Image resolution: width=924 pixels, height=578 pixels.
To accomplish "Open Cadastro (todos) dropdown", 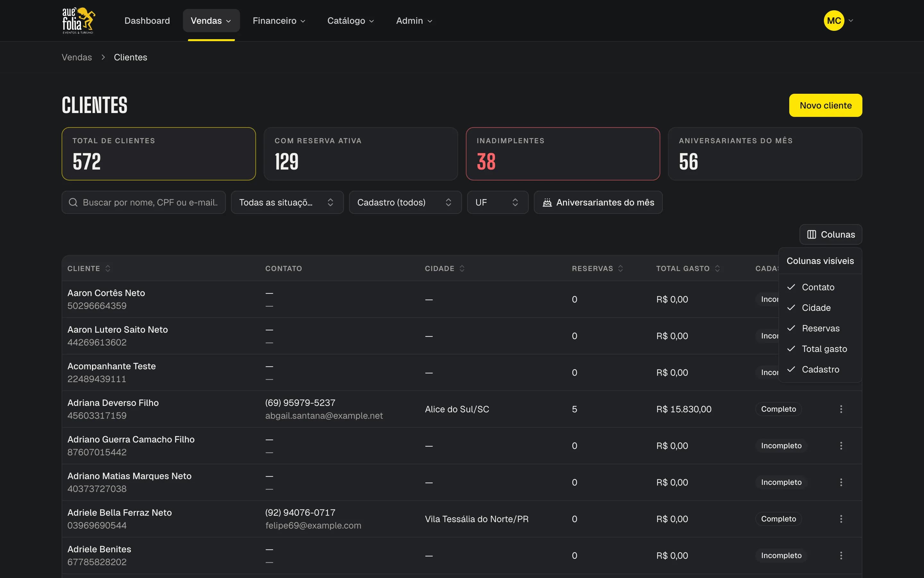I will coord(405,202).
